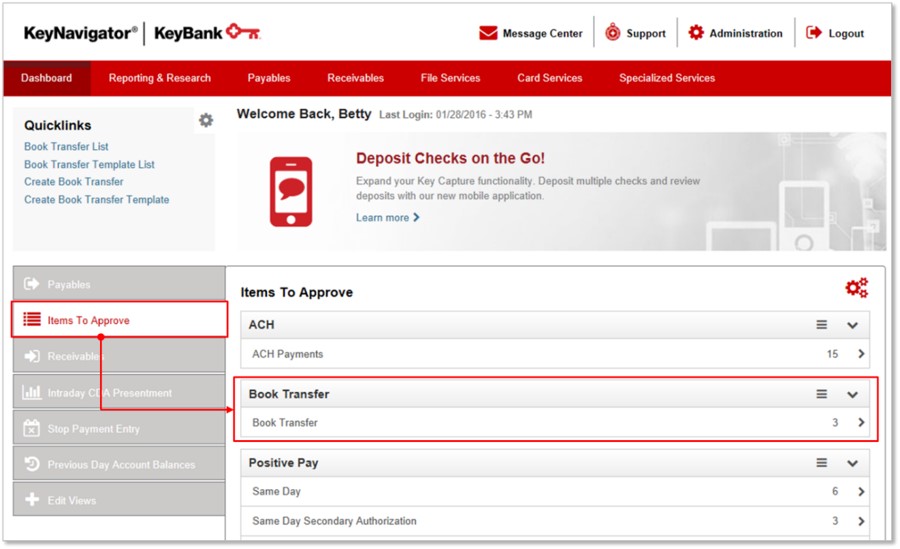Open Items To Approve red gears settings
The width and height of the screenshot is (900, 549).
coord(856,287)
